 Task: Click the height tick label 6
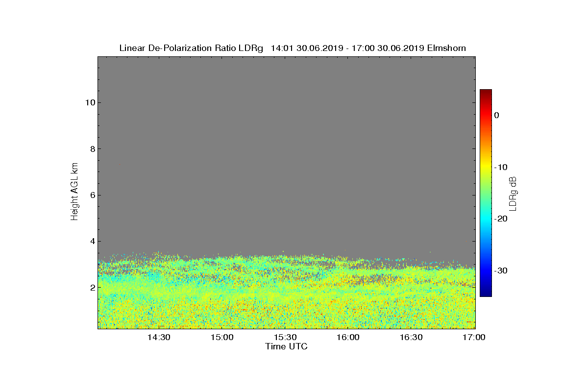[92, 195]
